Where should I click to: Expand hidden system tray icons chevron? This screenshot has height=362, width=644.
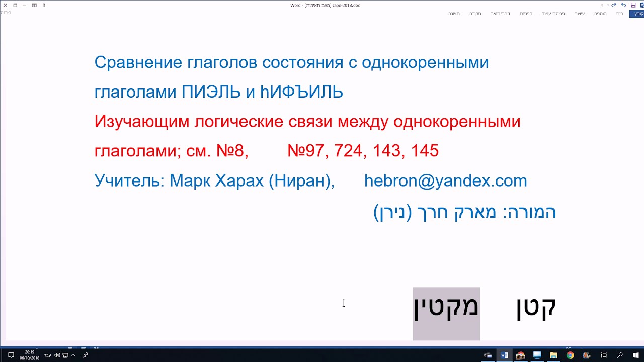(x=73, y=355)
